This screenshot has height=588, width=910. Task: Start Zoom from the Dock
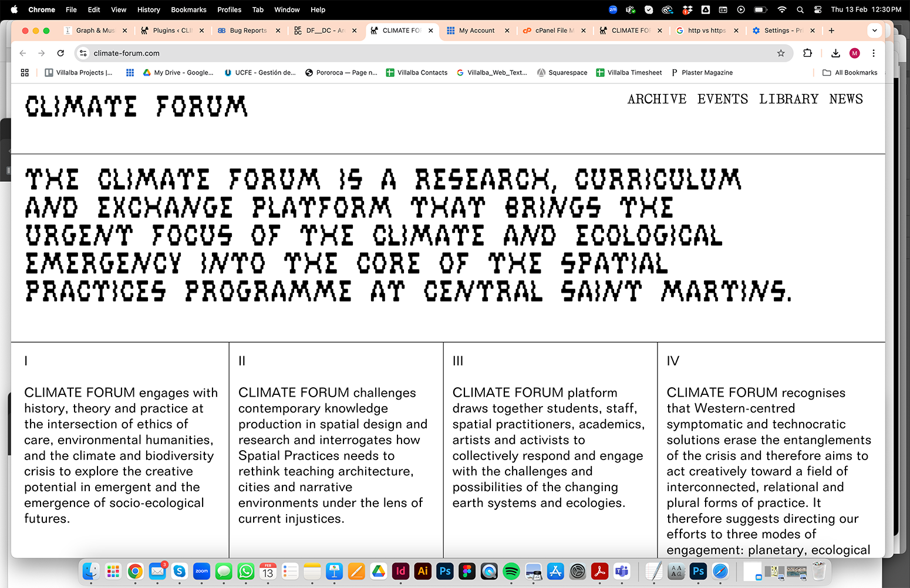(x=201, y=571)
